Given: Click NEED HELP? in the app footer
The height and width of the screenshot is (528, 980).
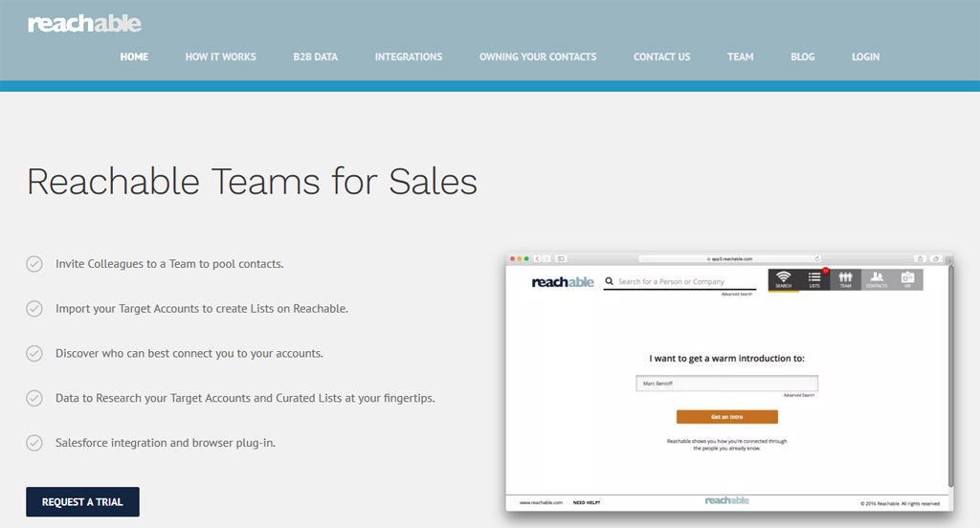Looking at the screenshot, I should 587,503.
